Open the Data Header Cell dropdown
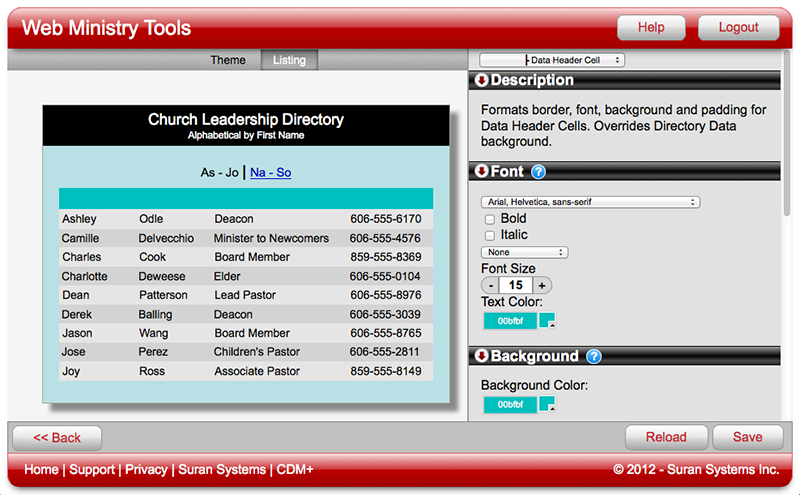 (552, 60)
